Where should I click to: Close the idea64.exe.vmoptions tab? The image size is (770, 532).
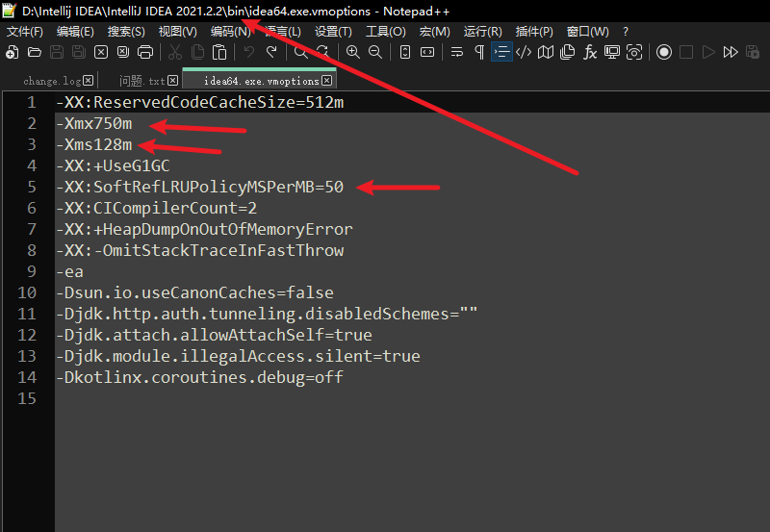click(327, 81)
